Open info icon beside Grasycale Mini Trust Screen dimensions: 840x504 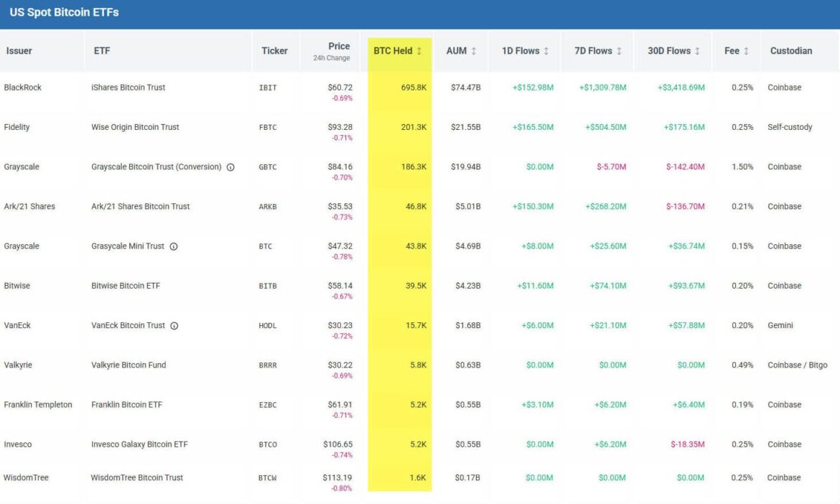[x=174, y=246]
